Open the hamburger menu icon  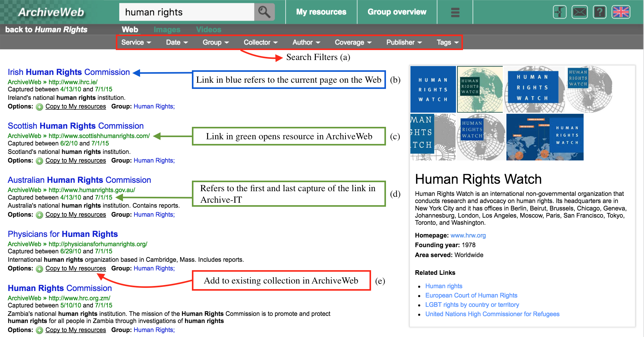click(x=455, y=12)
